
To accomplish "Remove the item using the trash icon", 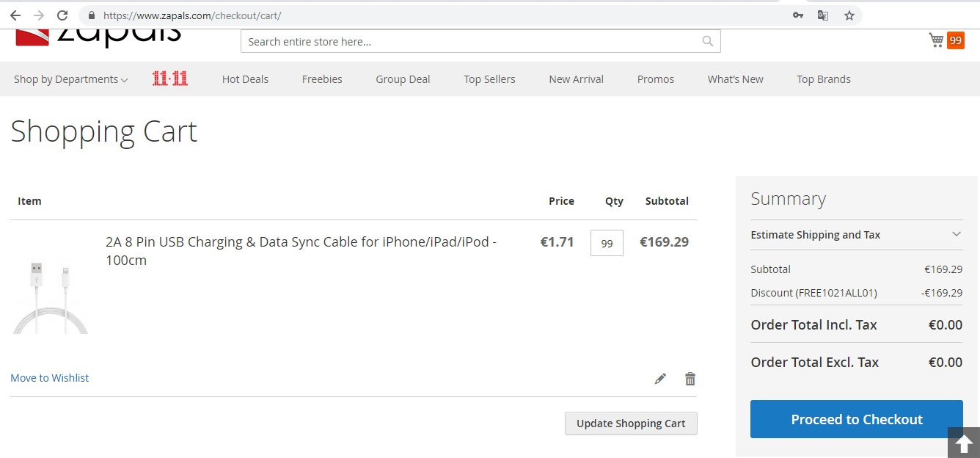I will (690, 379).
